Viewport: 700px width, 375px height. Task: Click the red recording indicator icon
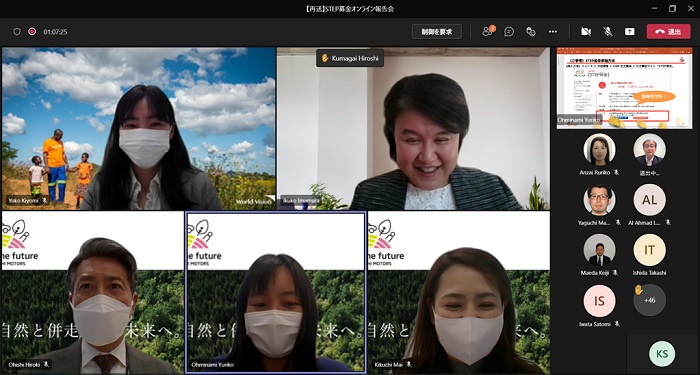32,32
